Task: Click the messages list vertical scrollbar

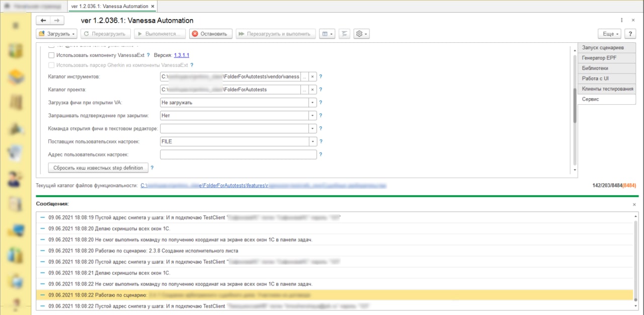Action: coord(635,260)
